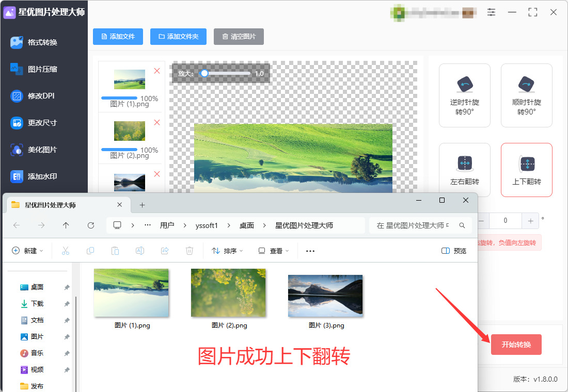Click Explorer refresh button
The height and width of the screenshot is (392, 568).
tap(91, 225)
